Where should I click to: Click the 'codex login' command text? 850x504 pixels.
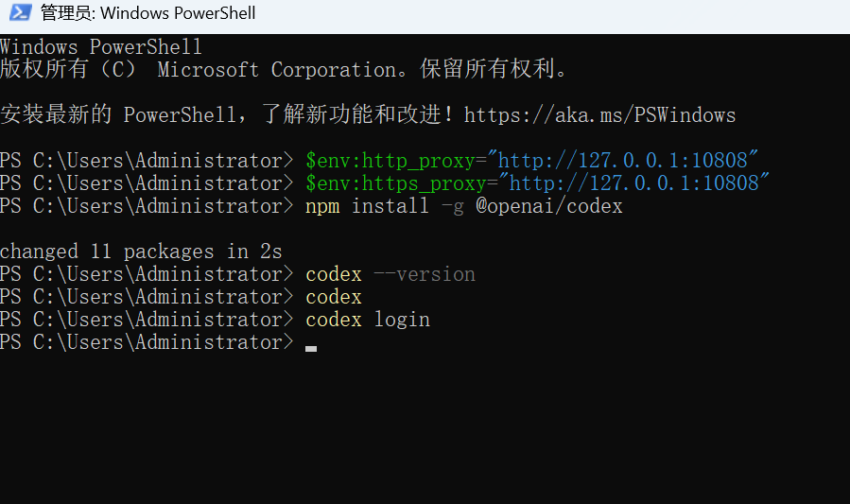point(368,320)
